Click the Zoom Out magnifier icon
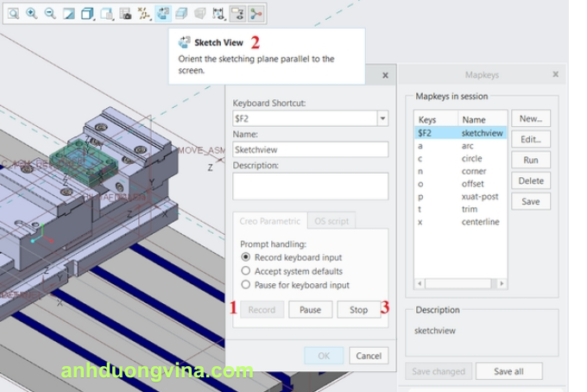Image resolution: width=587 pixels, height=392 pixels. tap(49, 13)
